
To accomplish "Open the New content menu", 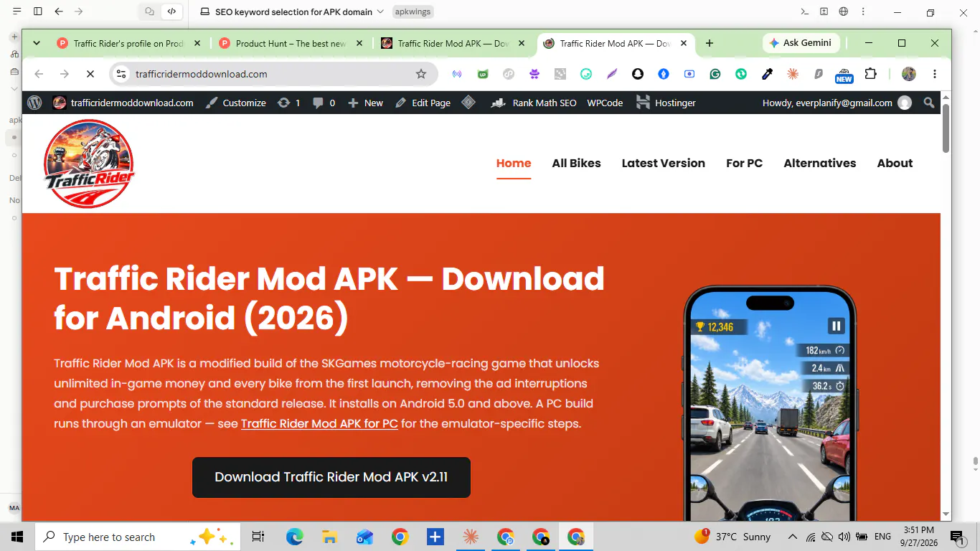I will pos(365,103).
